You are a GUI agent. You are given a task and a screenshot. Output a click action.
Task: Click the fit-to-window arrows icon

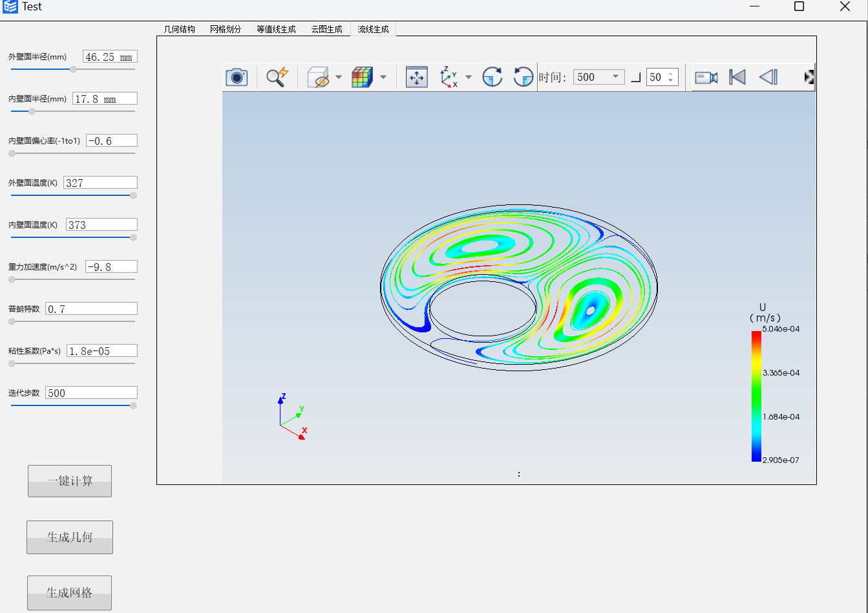pos(417,77)
